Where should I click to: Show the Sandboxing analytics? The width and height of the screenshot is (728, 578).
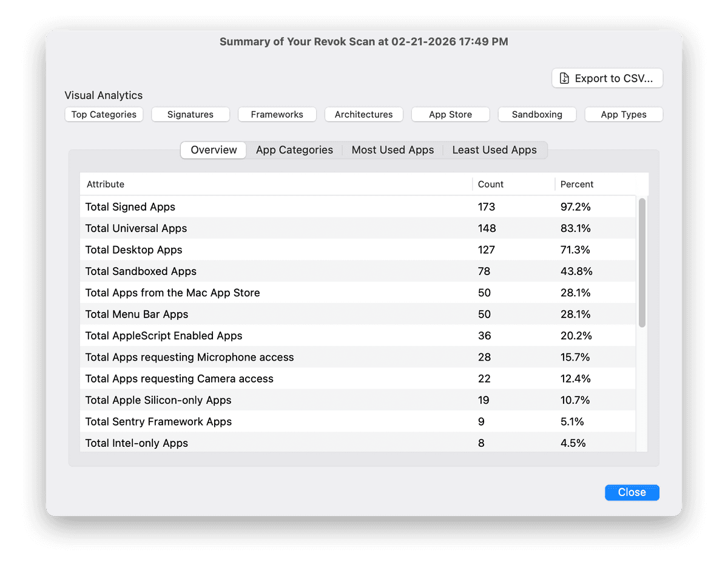click(537, 114)
